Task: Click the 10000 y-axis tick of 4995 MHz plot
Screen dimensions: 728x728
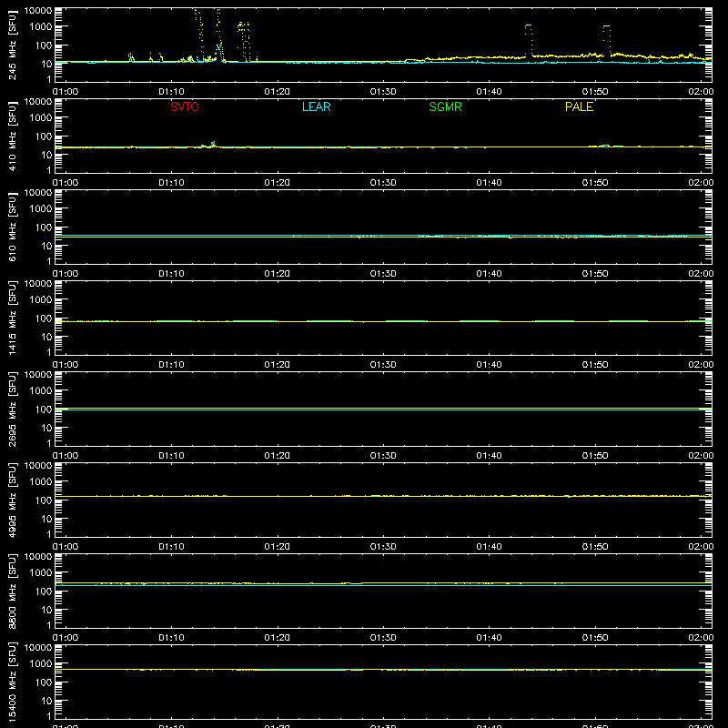Action: click(x=38, y=466)
